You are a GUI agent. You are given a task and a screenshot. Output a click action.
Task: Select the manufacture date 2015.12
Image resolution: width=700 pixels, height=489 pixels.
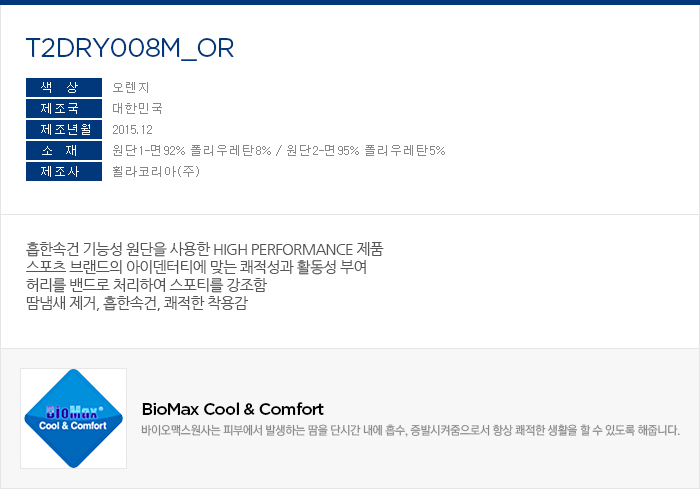(132, 129)
